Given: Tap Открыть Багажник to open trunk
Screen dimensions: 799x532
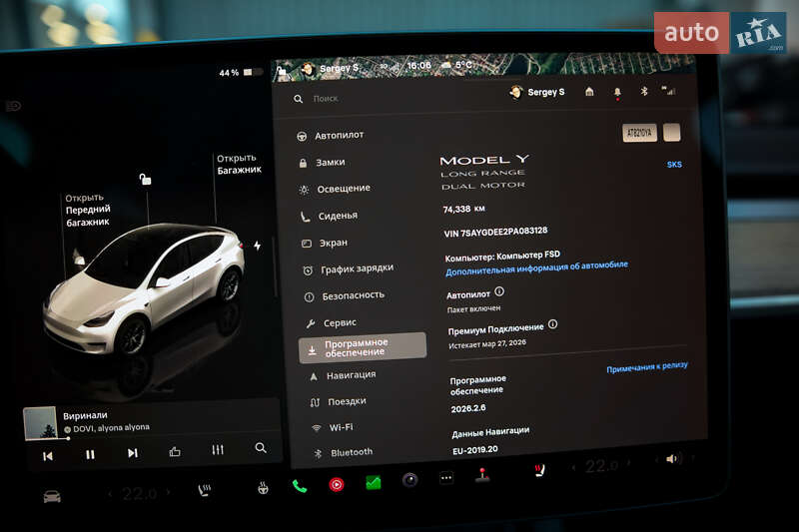Looking at the screenshot, I should (x=239, y=164).
